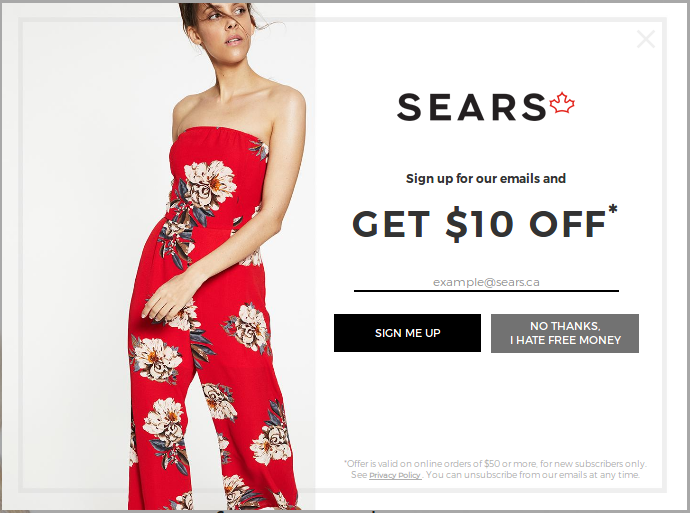Click the GET $10 OFF headline

pos(479,224)
